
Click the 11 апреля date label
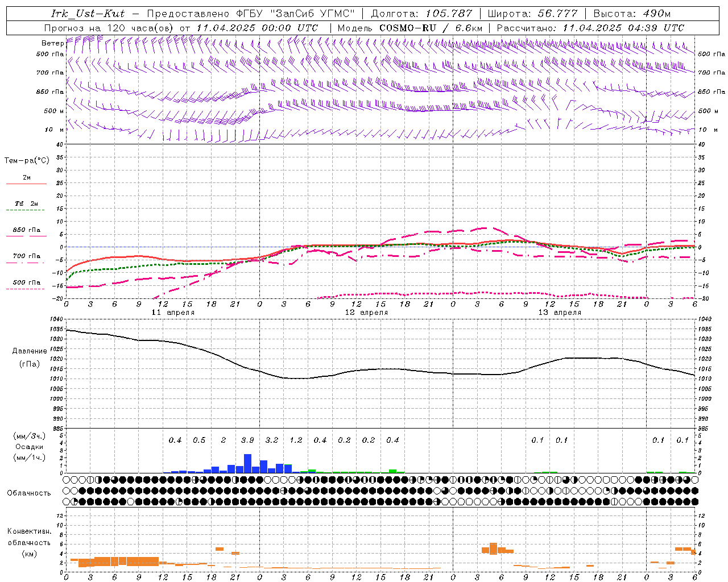(x=172, y=313)
